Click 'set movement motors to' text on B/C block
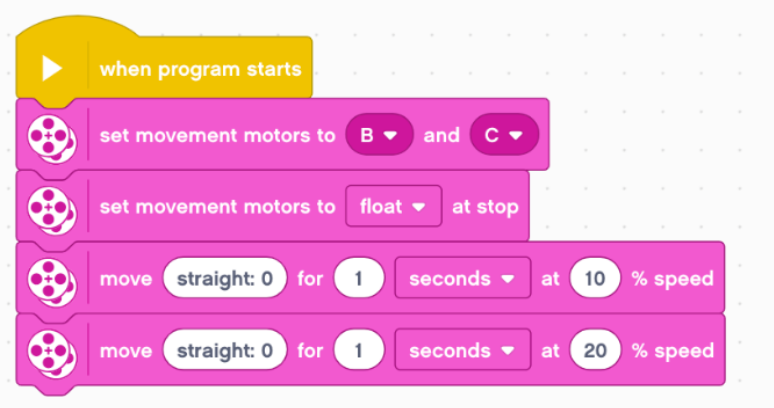The height and width of the screenshot is (408, 774). (x=217, y=135)
